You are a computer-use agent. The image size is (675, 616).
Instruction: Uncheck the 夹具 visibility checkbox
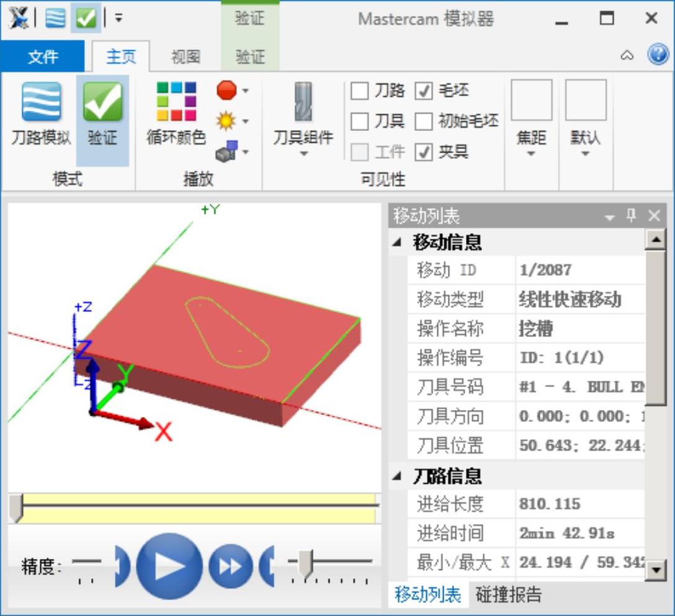coord(424,152)
